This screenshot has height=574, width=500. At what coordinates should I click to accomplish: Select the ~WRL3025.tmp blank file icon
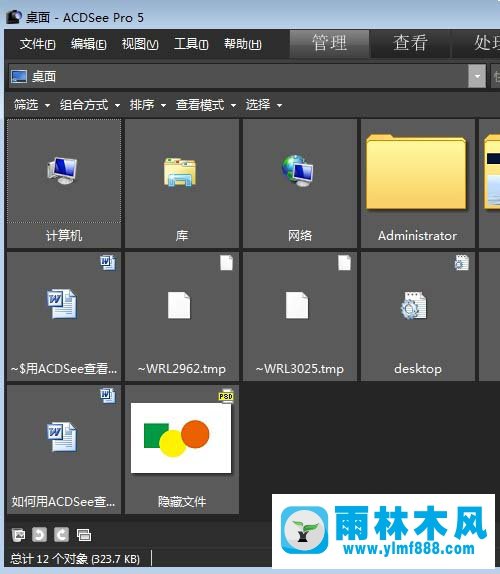pyautogui.click(x=297, y=305)
